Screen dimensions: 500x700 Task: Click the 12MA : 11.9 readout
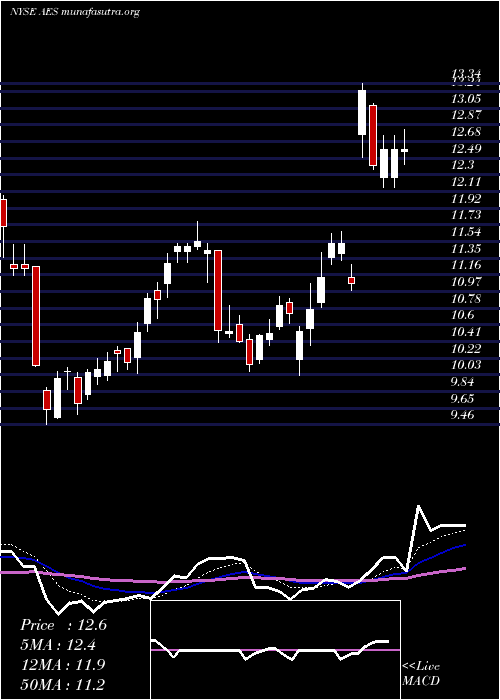click(x=63, y=665)
